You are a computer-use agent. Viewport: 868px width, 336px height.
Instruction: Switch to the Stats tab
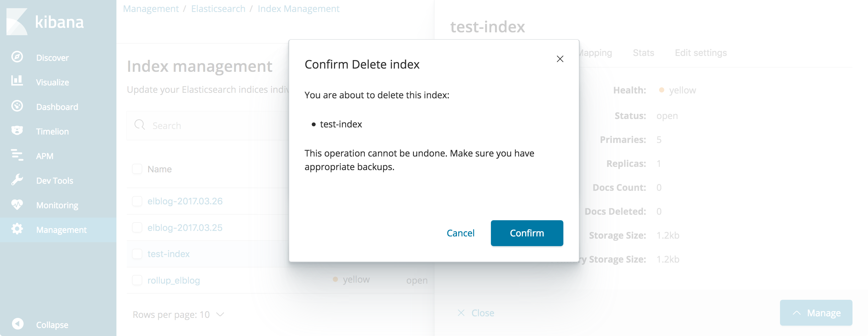tap(643, 53)
